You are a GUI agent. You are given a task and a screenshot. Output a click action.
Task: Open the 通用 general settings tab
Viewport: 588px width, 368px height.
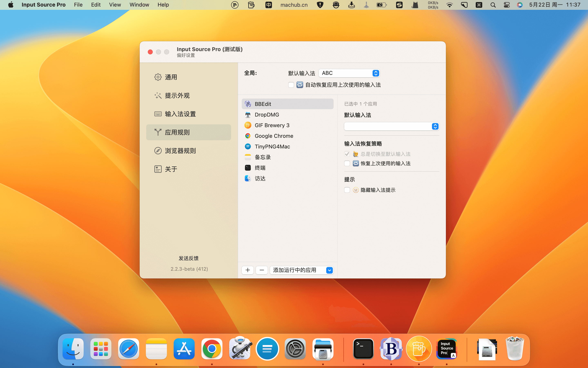pyautogui.click(x=188, y=77)
